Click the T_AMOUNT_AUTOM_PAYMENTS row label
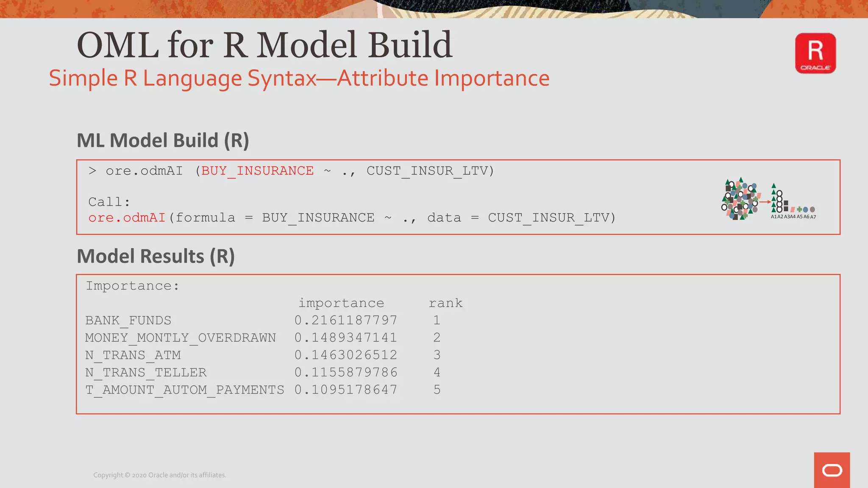Image resolution: width=868 pixels, height=488 pixels. [185, 390]
